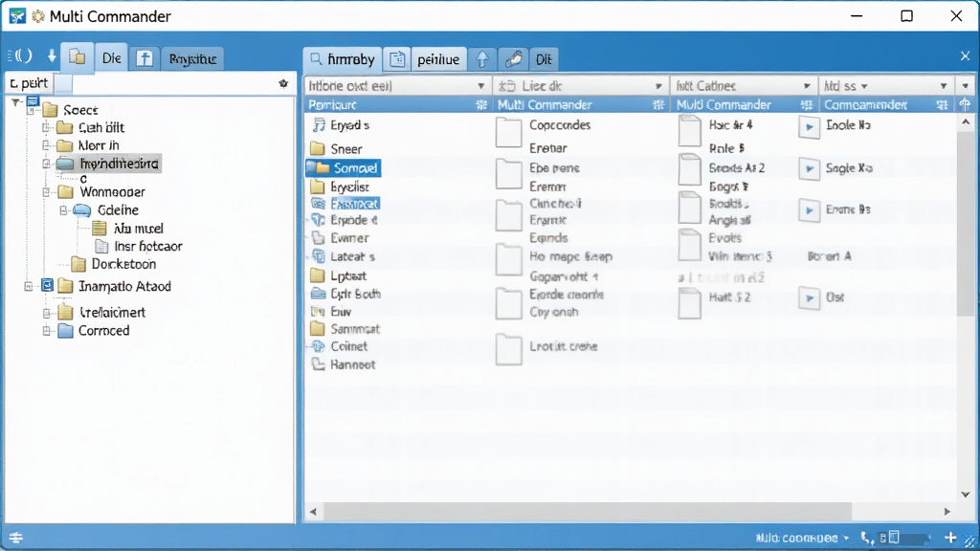980x551 pixels.
Task: Click the vertical scrollbar thumb
Action: point(965,222)
